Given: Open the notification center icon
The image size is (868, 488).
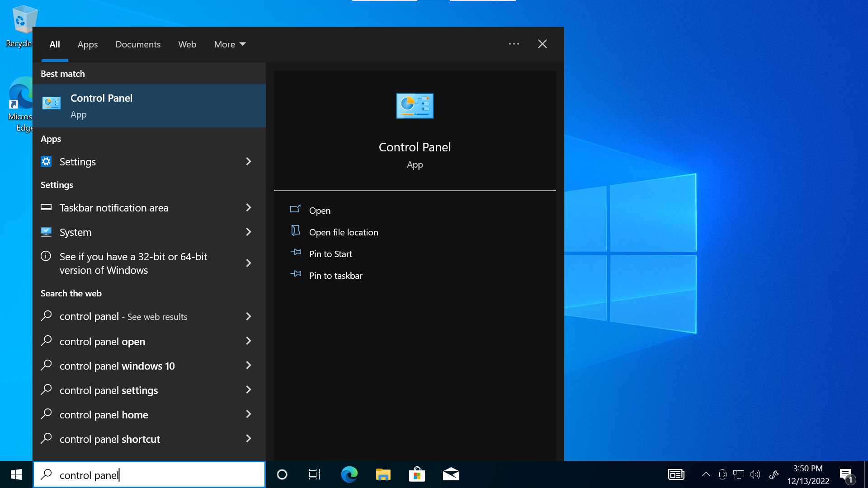Looking at the screenshot, I should click(x=846, y=474).
